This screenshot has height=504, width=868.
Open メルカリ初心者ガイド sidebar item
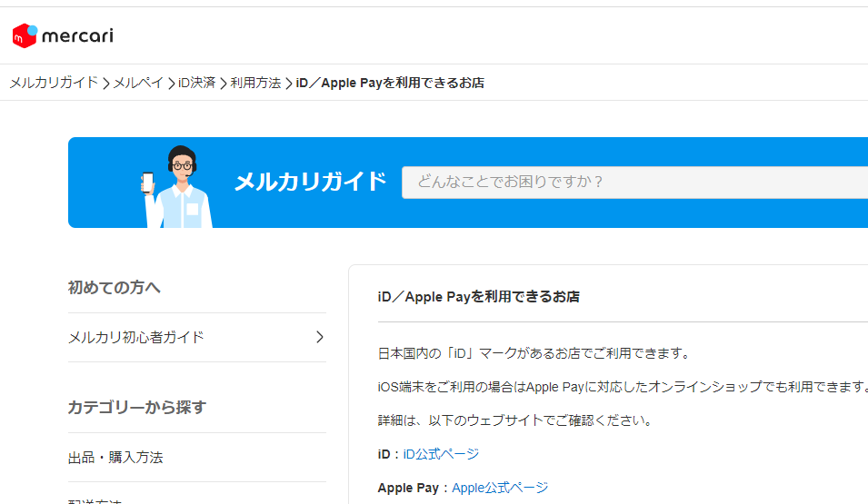click(x=196, y=338)
